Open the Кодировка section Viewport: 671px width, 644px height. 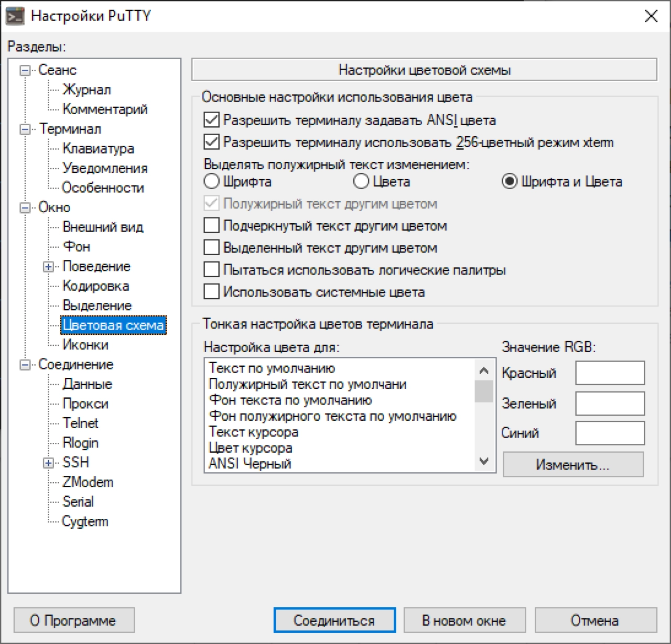click(x=96, y=286)
